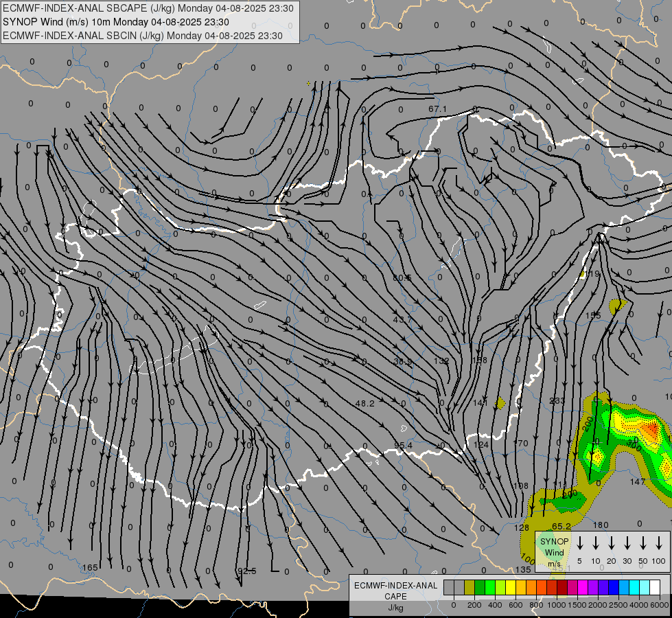Viewport: 672px width, 618px height.
Task: Click the 43.7 value on the map
Action: point(402,319)
